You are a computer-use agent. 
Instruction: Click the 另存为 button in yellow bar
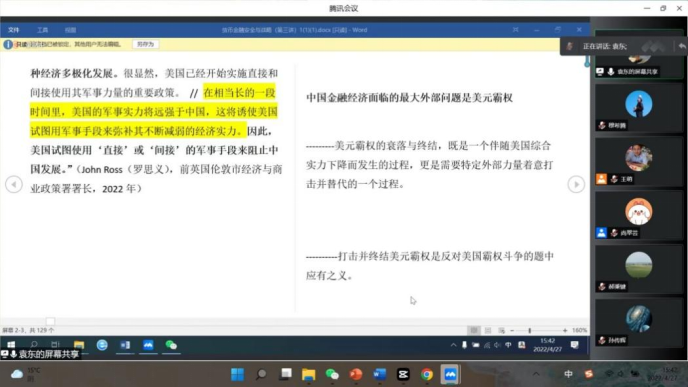pyautogui.click(x=146, y=44)
